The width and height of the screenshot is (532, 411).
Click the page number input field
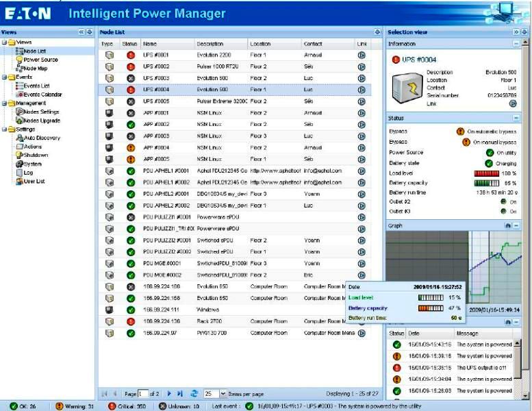pyautogui.click(x=144, y=394)
